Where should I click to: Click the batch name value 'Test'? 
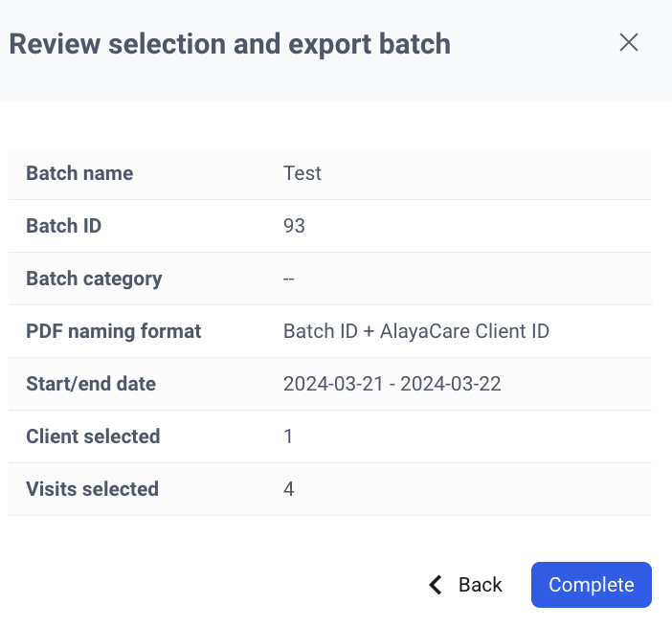(302, 173)
